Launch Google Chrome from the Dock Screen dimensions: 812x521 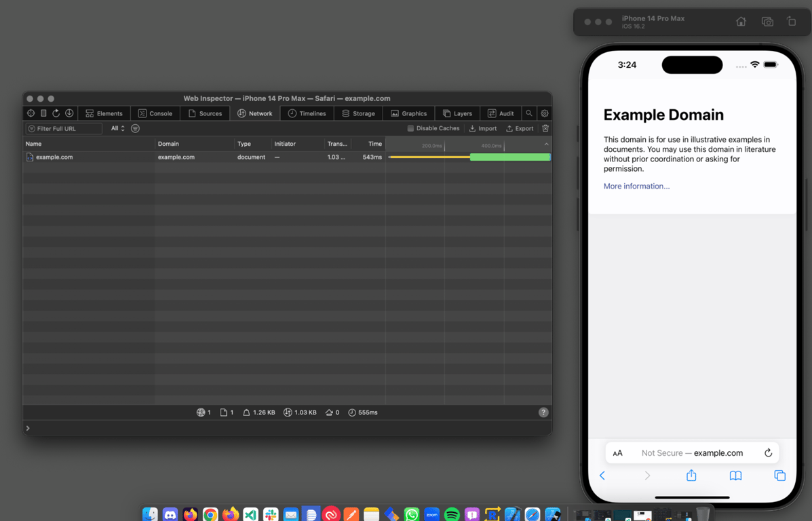point(210,514)
